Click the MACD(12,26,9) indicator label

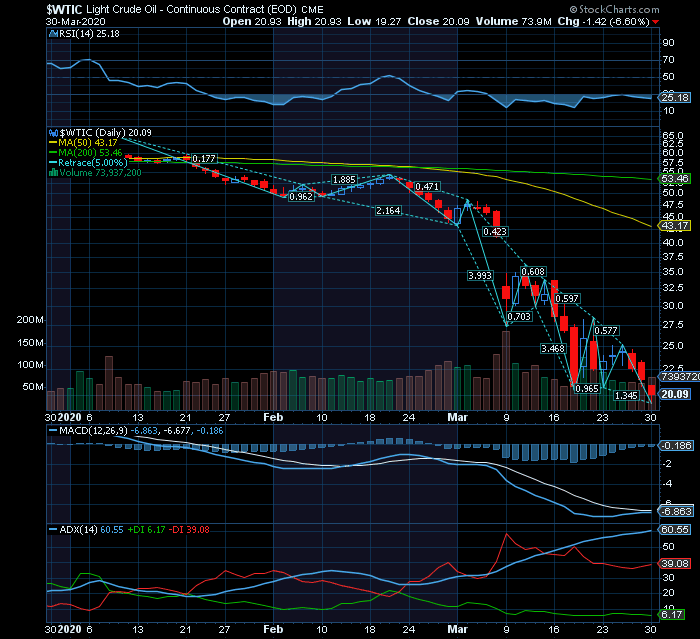[x=93, y=431]
